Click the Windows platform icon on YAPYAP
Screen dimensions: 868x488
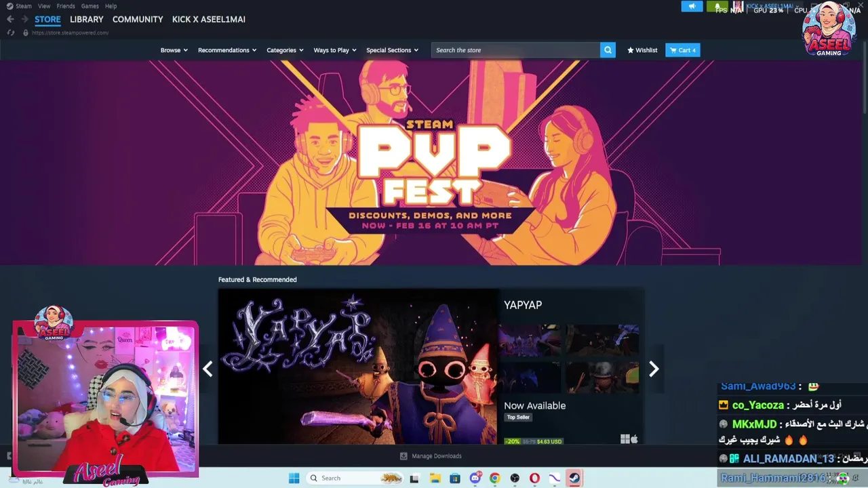[x=625, y=439]
